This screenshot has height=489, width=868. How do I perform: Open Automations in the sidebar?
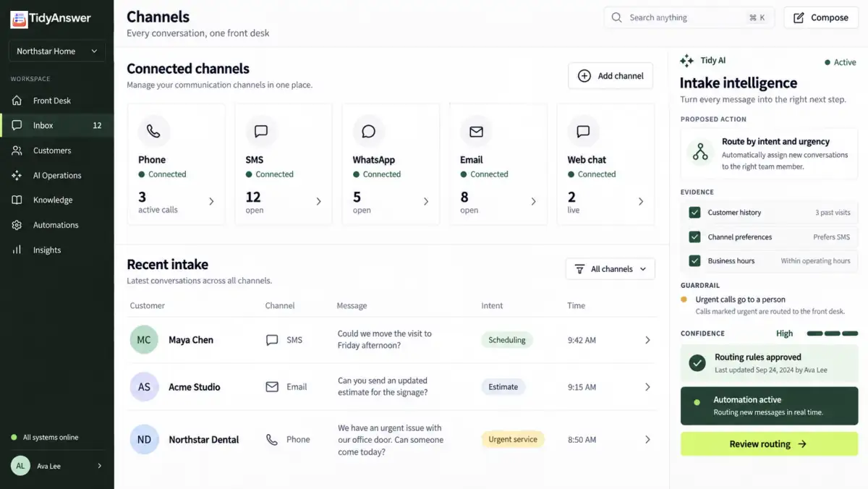(x=56, y=225)
